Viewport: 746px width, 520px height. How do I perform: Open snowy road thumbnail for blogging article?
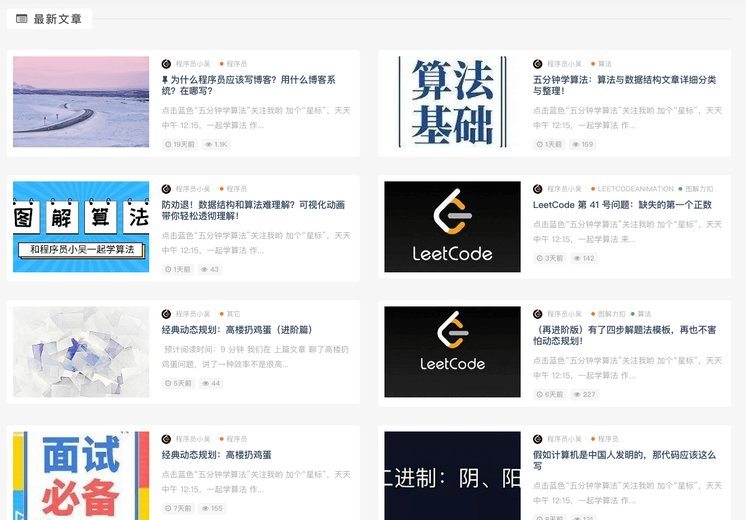coord(81,102)
